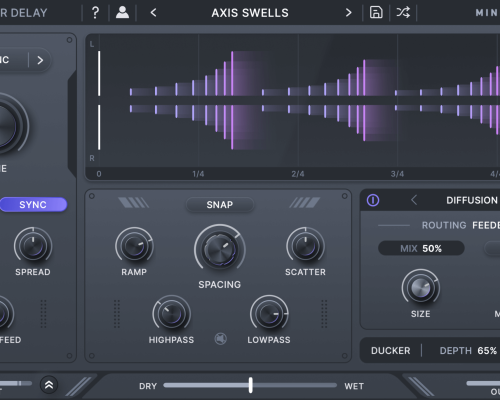Click the MIX 50% field
Image resolution: width=500 pixels, height=400 pixels.
[x=421, y=248]
